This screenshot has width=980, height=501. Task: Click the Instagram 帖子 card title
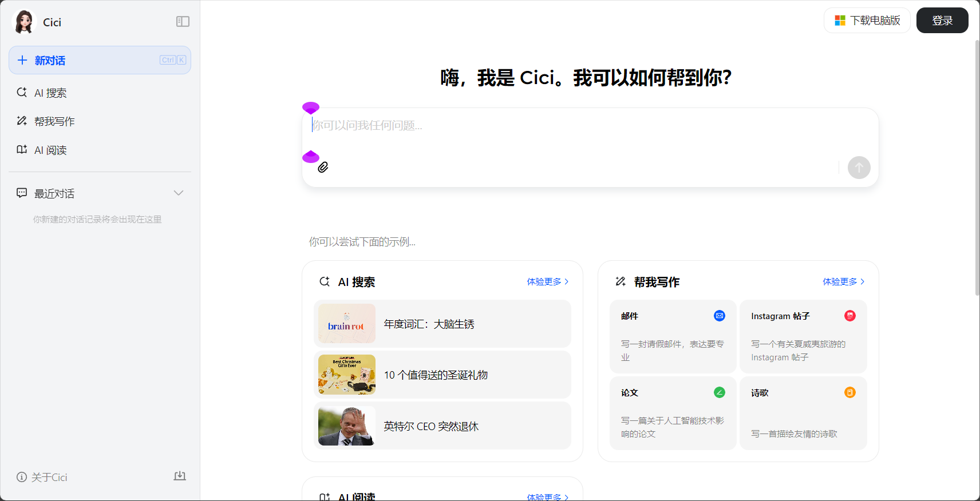(780, 316)
